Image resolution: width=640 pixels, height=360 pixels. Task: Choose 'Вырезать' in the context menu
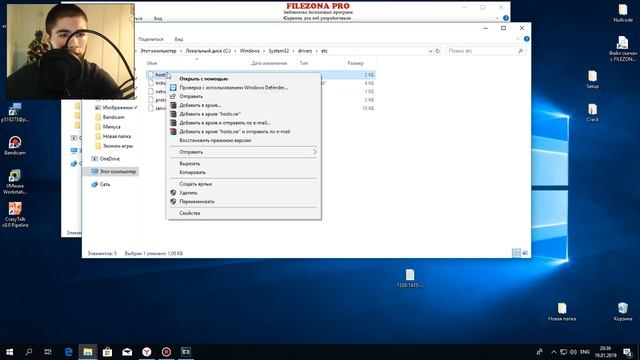point(189,164)
